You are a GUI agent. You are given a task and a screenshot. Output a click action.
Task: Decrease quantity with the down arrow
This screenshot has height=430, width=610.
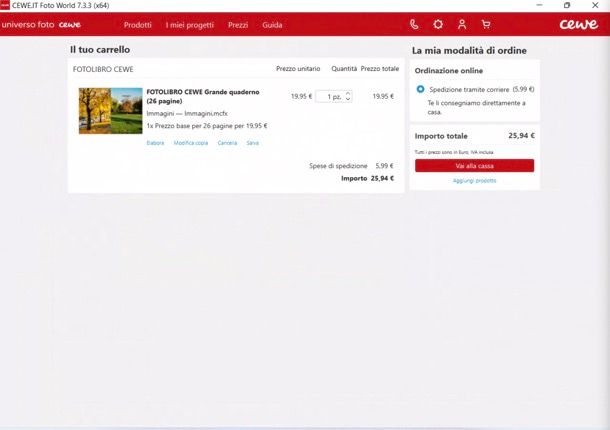coord(348,99)
